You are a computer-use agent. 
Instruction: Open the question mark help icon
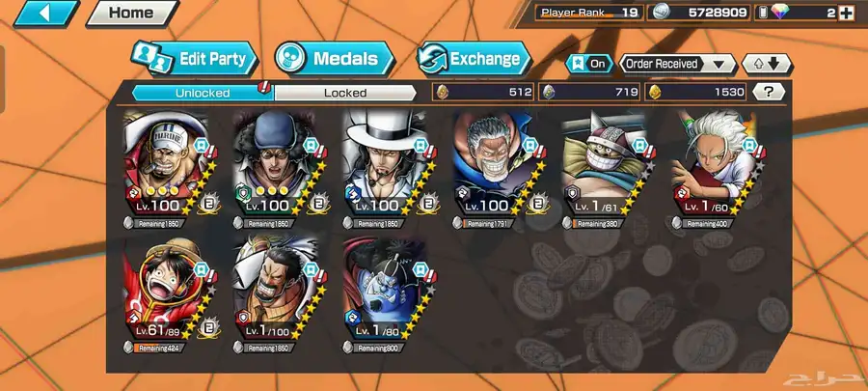[x=769, y=92]
